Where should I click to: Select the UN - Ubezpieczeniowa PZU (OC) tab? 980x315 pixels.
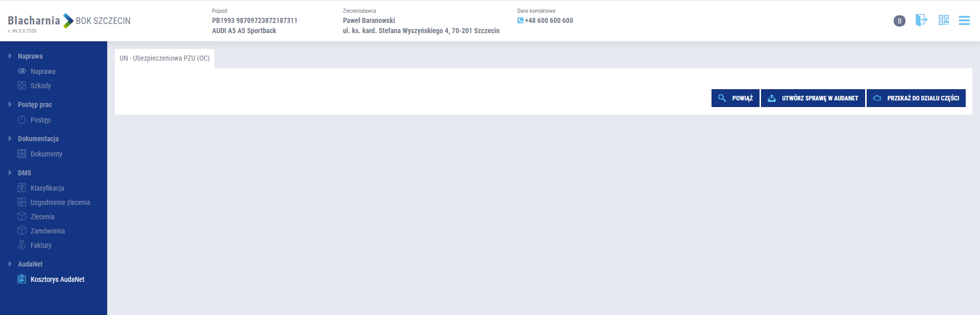[164, 58]
